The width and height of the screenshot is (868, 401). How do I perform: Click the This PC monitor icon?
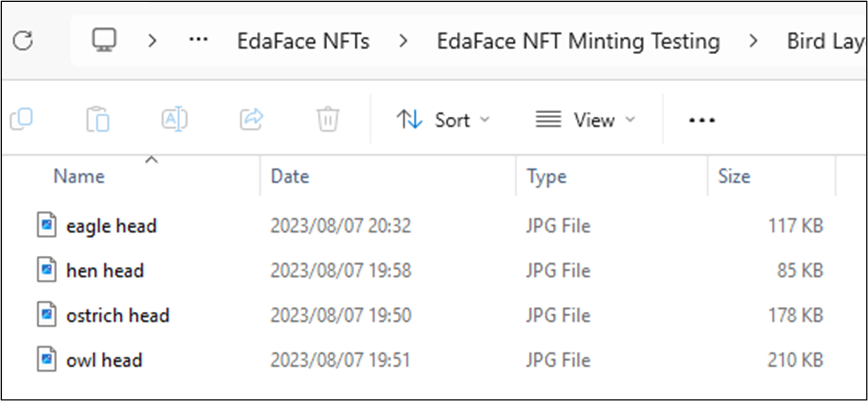click(104, 41)
